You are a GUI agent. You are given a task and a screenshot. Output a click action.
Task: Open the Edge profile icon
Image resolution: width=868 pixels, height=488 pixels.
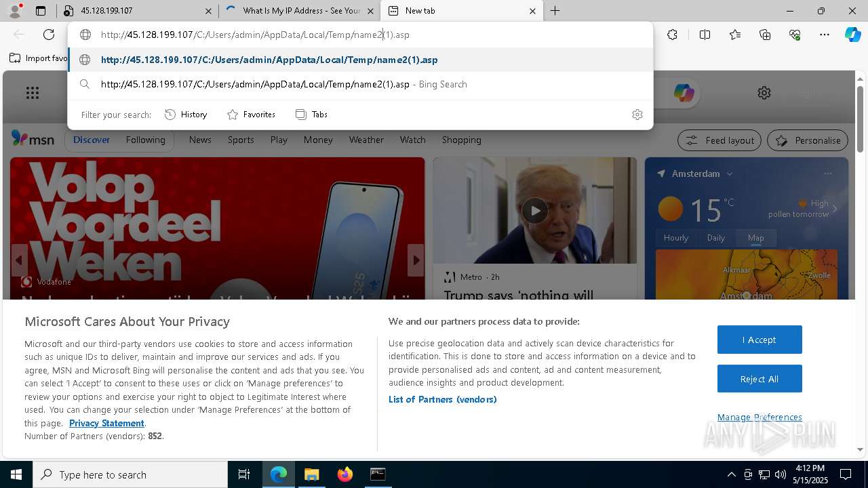tap(15, 11)
